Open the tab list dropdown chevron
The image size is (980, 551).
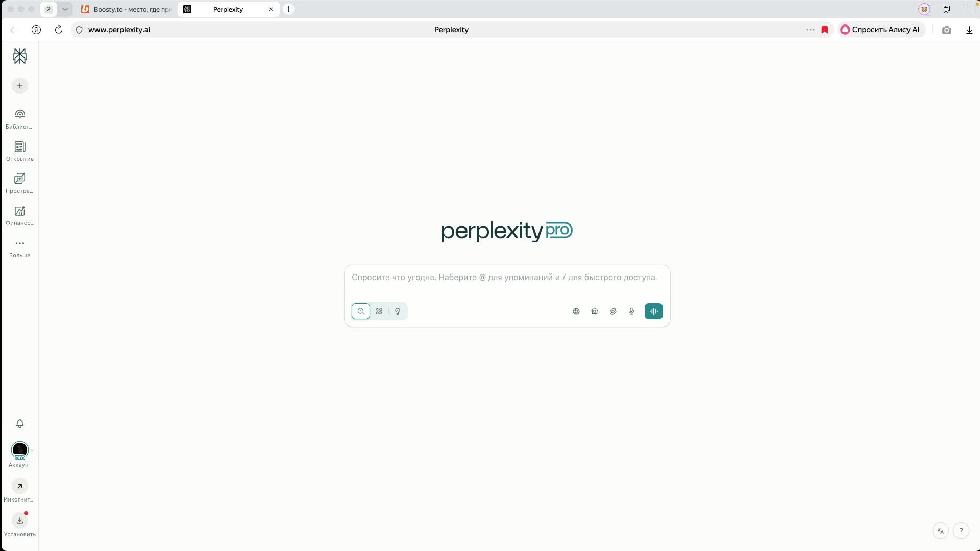point(65,9)
